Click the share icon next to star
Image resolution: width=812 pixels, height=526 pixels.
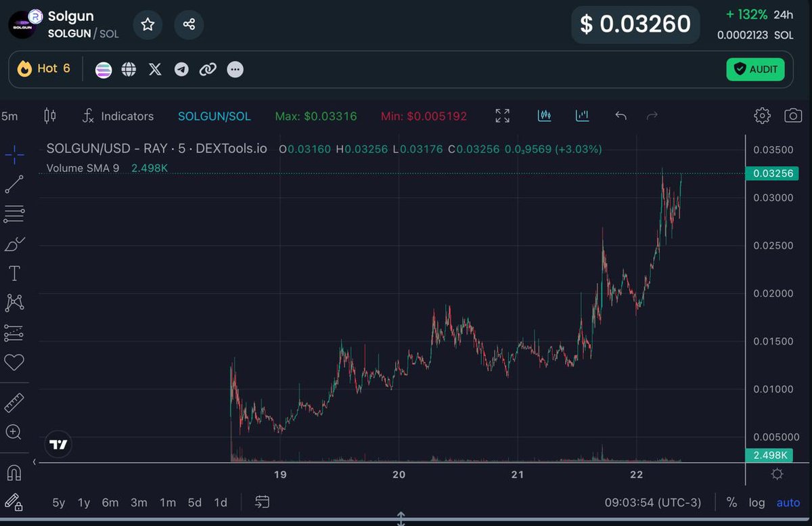pyautogui.click(x=189, y=25)
